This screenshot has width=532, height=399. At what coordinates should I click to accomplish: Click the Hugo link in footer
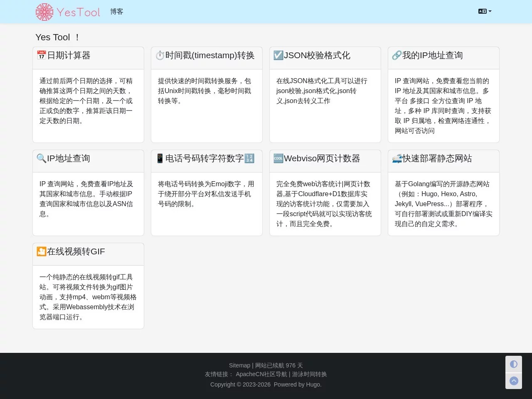[313, 384]
